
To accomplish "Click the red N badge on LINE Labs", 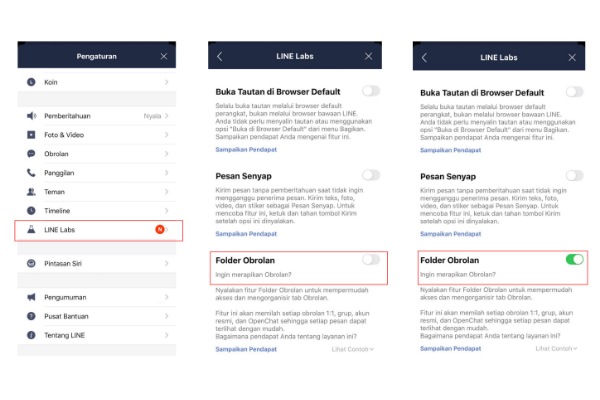I will tap(158, 230).
